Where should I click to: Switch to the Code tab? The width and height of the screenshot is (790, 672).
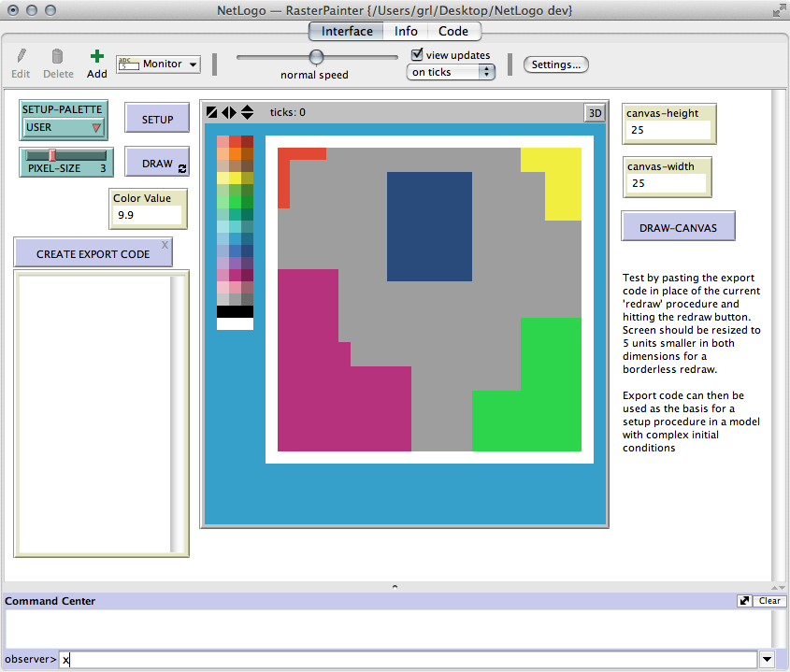coord(453,31)
